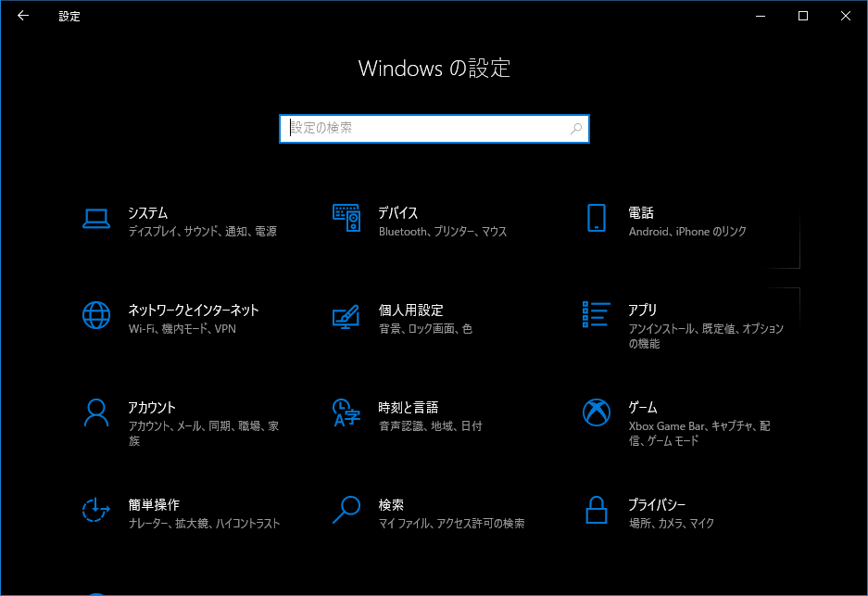
Task: Open the 簡単操作 accessibility icon
Action: [96, 510]
